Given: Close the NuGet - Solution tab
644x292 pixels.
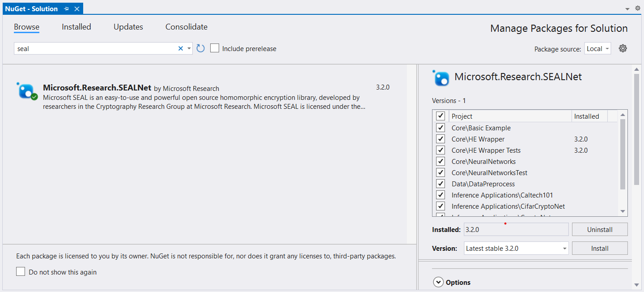Looking at the screenshot, I should tap(77, 9).
